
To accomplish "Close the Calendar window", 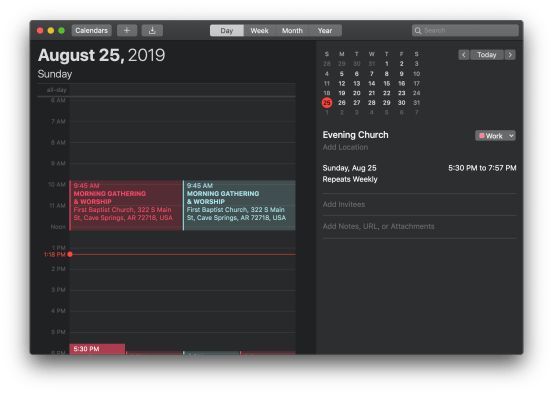I will click(40, 31).
